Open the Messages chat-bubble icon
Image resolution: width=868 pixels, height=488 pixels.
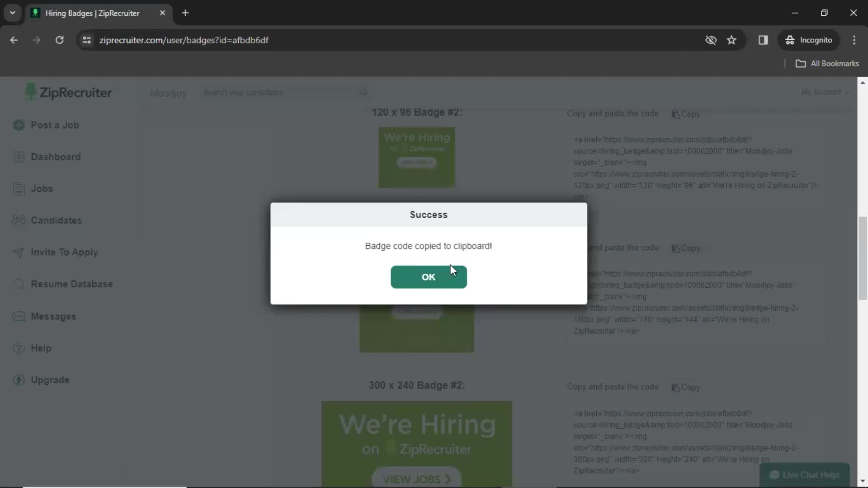[19, 316]
